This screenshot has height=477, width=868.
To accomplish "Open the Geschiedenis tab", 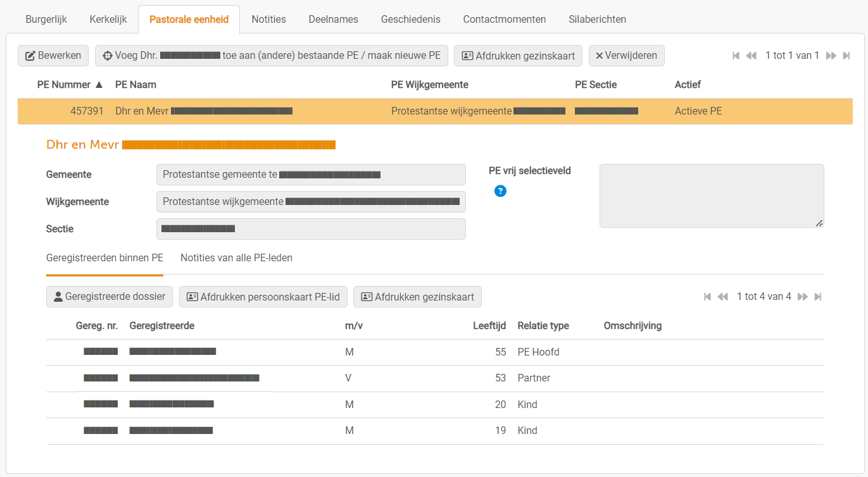I will click(410, 19).
